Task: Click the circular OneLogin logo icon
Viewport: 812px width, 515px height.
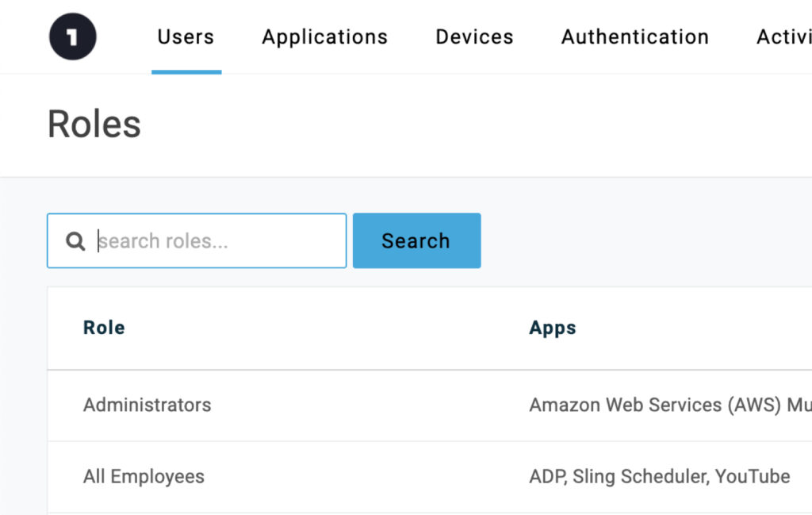Action: click(x=72, y=35)
